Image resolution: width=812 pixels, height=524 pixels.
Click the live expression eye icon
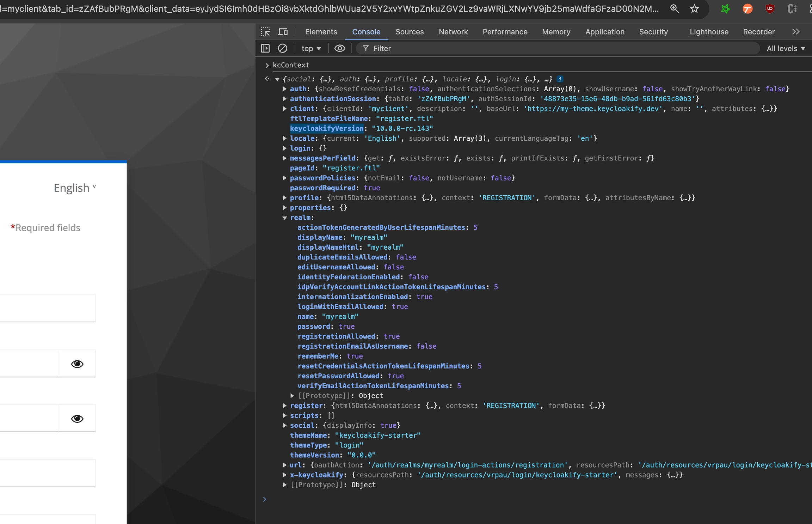339,48
